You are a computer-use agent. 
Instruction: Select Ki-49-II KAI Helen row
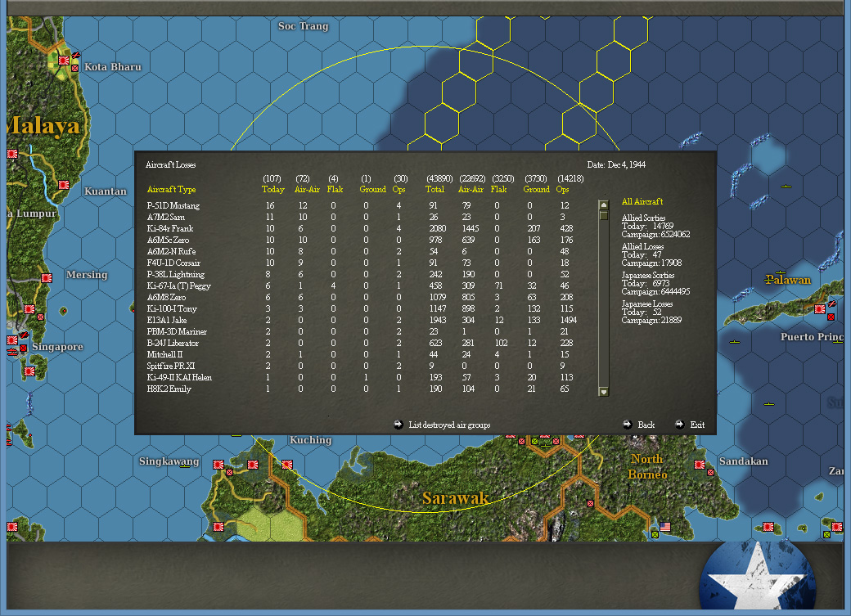(361, 377)
